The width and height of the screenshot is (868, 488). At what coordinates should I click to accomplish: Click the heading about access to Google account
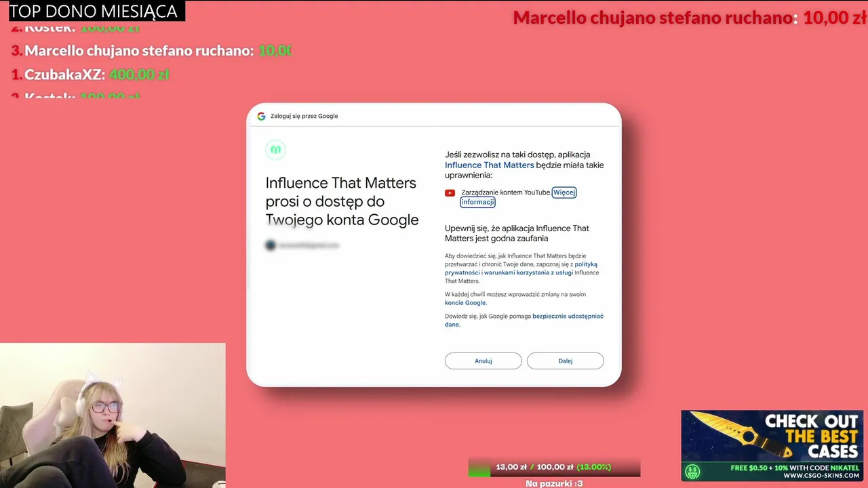[x=342, y=201]
